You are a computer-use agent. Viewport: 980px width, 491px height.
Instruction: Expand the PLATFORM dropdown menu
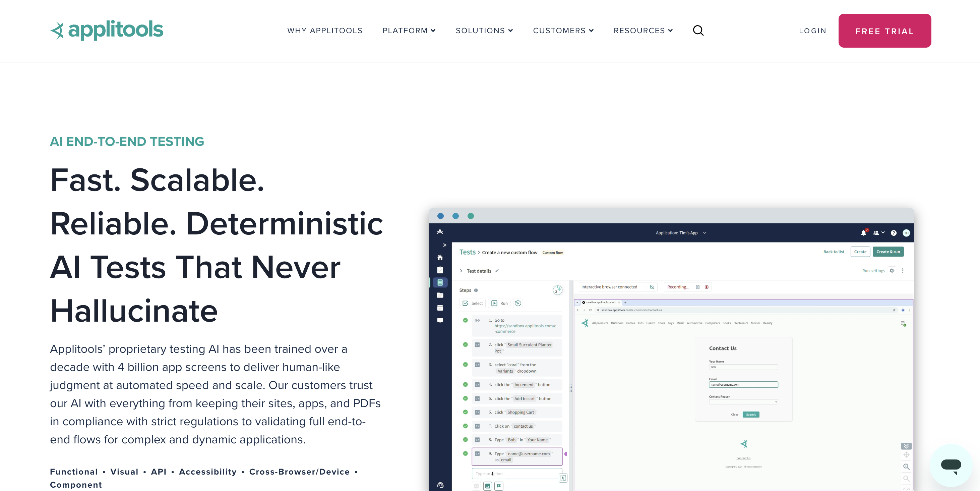tap(409, 31)
